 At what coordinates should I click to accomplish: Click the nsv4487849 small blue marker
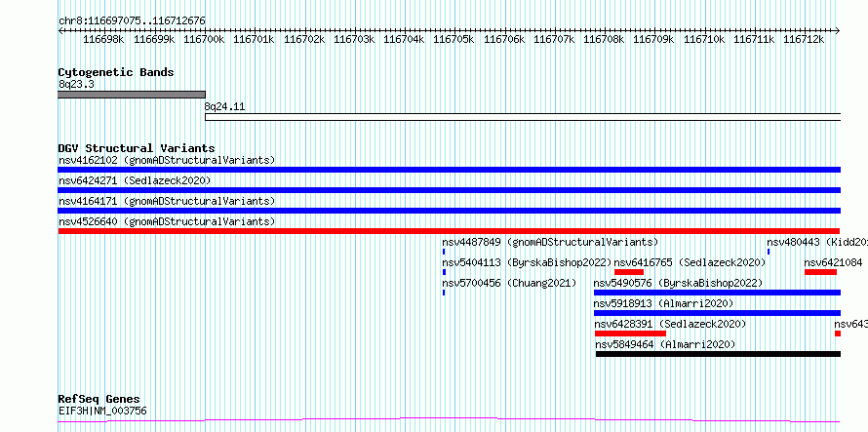pyautogui.click(x=444, y=252)
